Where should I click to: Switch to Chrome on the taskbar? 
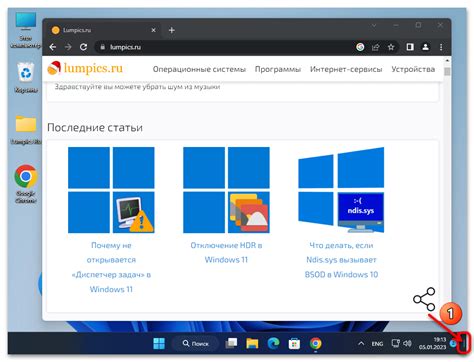click(x=315, y=343)
